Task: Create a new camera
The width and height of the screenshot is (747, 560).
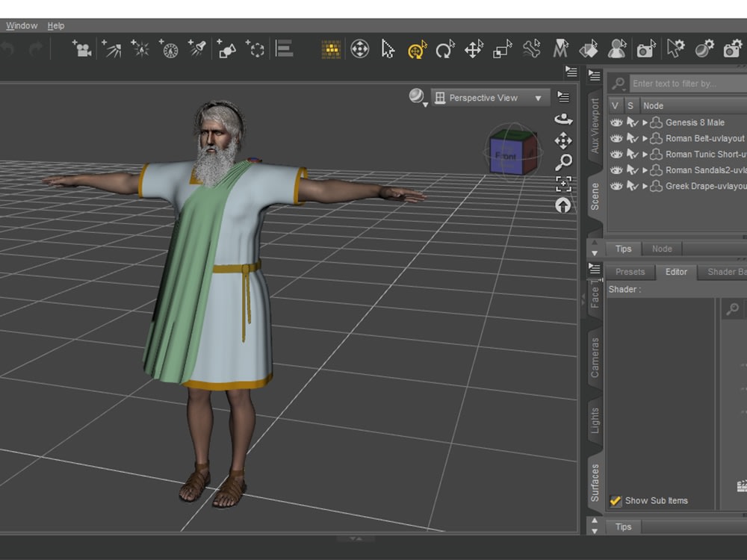Action: click(82, 49)
